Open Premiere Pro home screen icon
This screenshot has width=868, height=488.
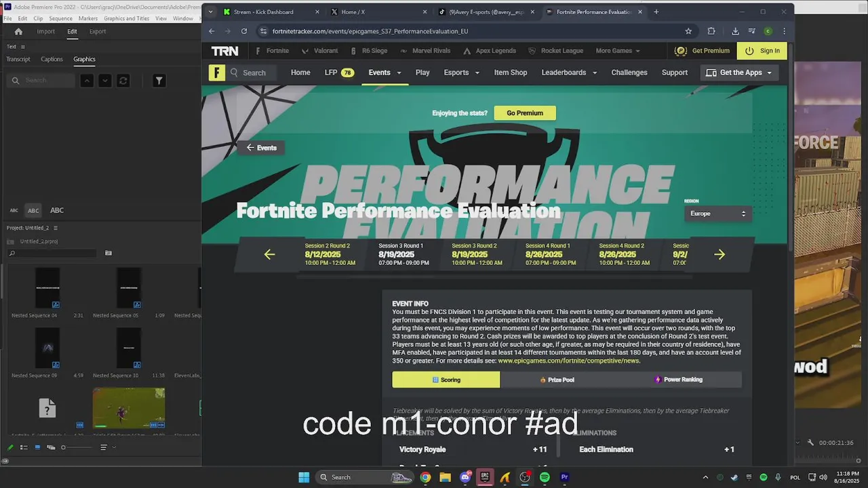(18, 31)
